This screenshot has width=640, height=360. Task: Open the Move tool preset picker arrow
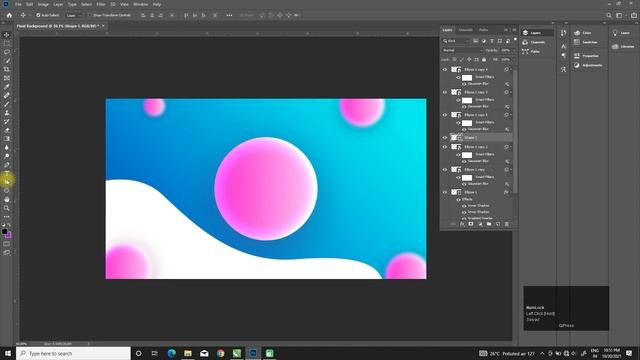(30, 16)
